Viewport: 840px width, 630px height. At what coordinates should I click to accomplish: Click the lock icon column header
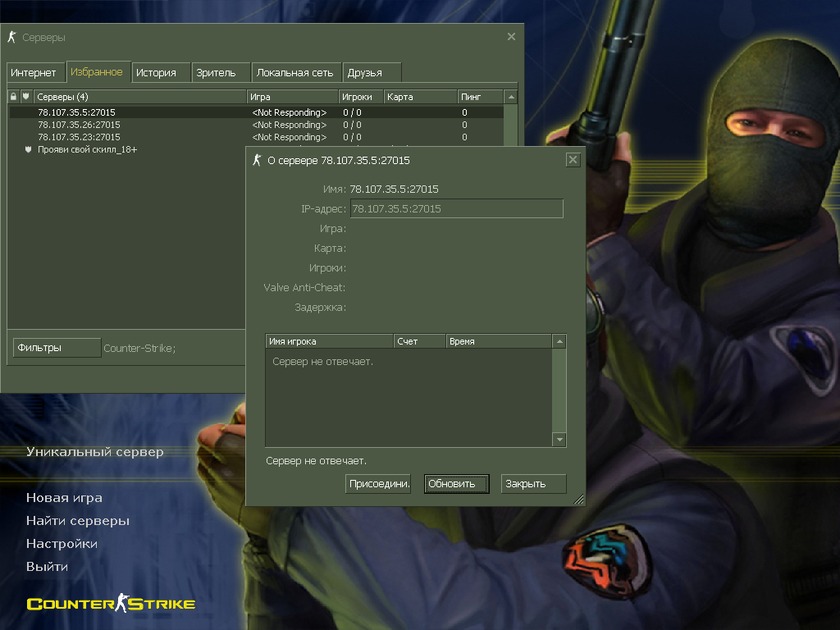click(x=13, y=97)
